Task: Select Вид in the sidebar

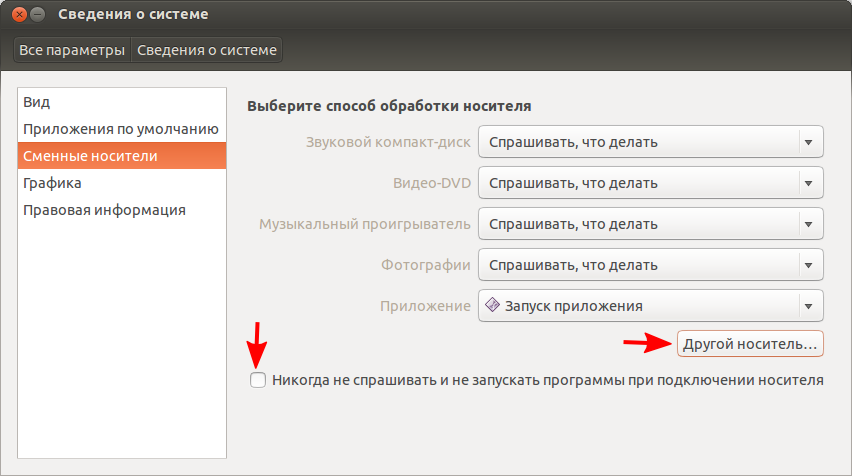Action: tap(122, 102)
